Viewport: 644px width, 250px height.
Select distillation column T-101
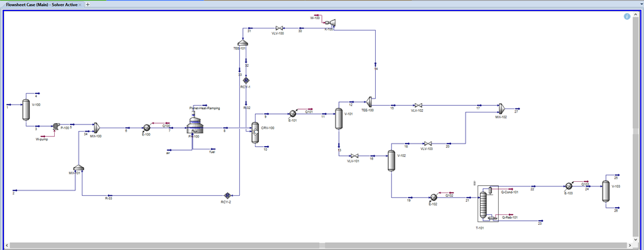488,204
